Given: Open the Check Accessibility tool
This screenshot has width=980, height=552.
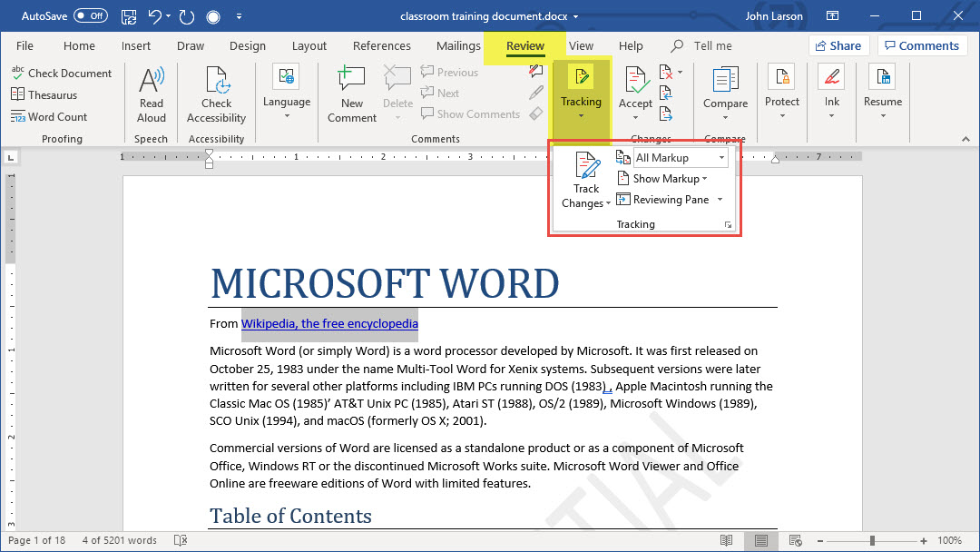Looking at the screenshot, I should [217, 94].
